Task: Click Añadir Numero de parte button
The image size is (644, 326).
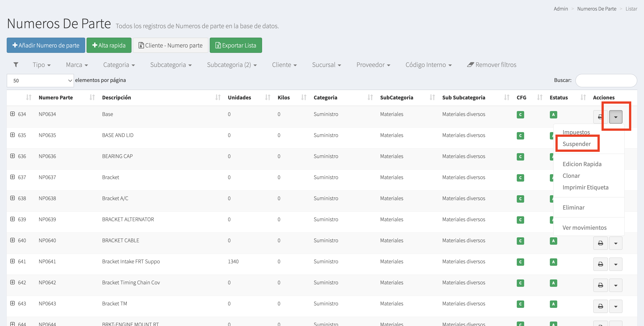Action: click(x=46, y=45)
